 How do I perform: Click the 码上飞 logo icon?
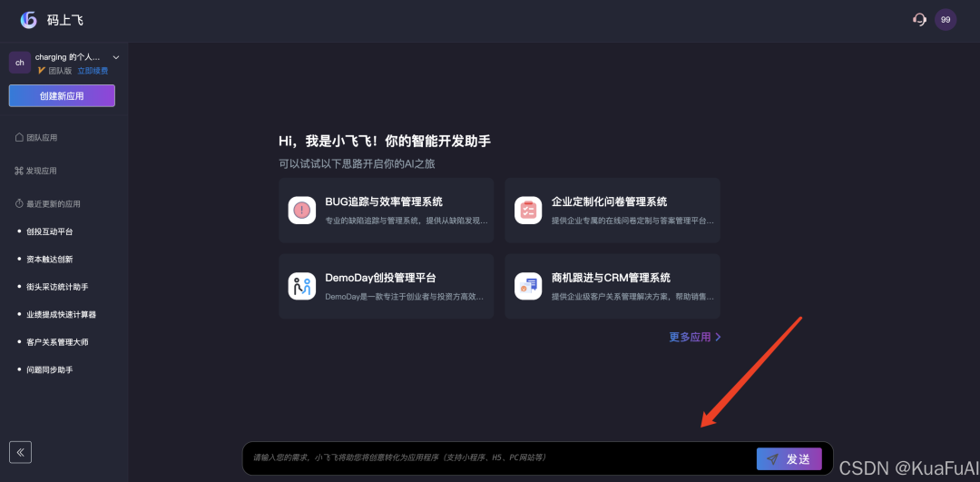(29, 20)
